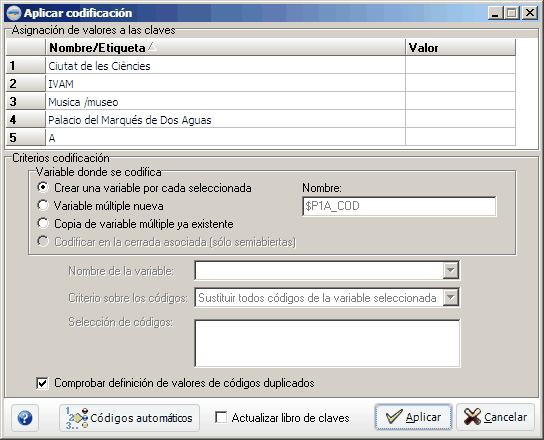Click row header number 3
This screenshot has height=440, width=544.
pos(26,102)
